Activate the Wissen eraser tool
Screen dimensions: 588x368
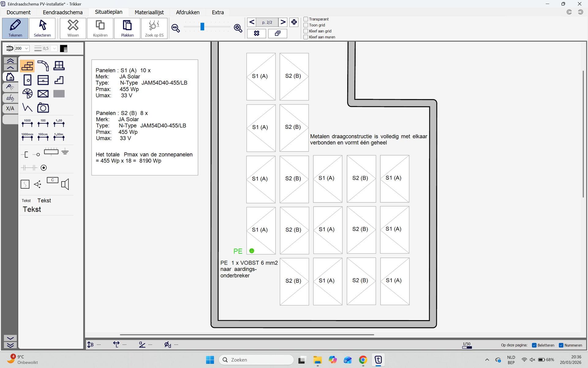coord(73,28)
